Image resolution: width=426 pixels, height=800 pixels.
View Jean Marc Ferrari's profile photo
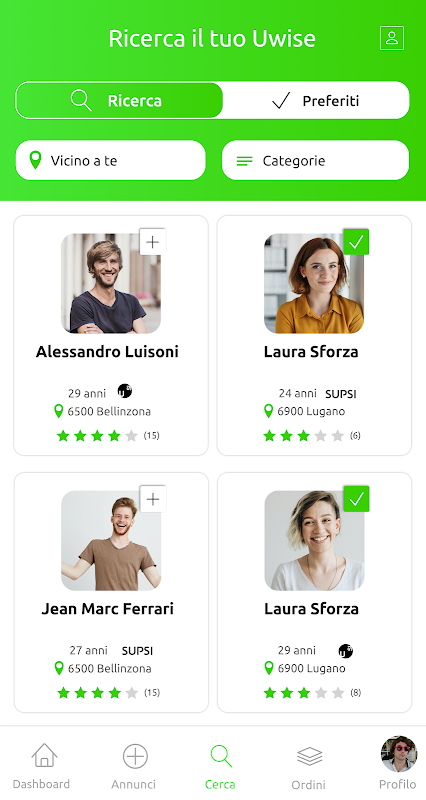(x=111, y=540)
